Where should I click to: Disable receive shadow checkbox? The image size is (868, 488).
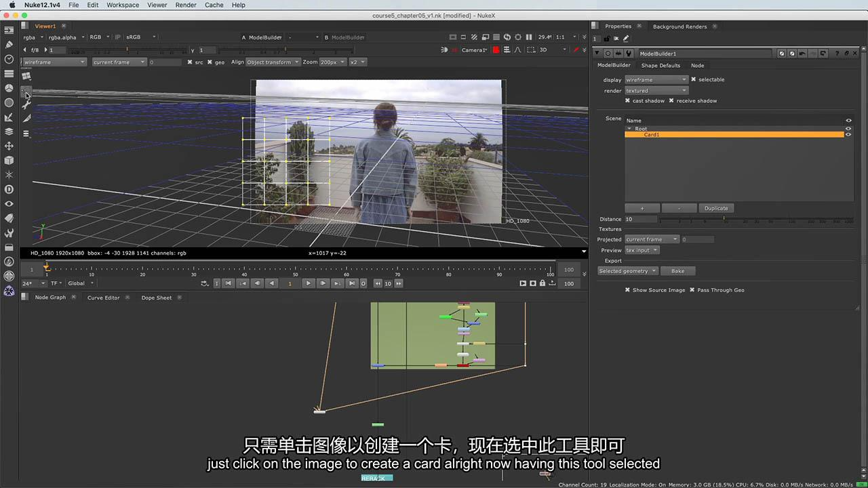click(672, 101)
